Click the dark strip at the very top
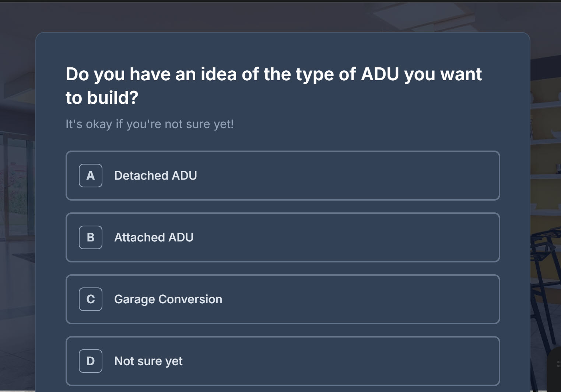The image size is (561, 392). click(x=280, y=1)
